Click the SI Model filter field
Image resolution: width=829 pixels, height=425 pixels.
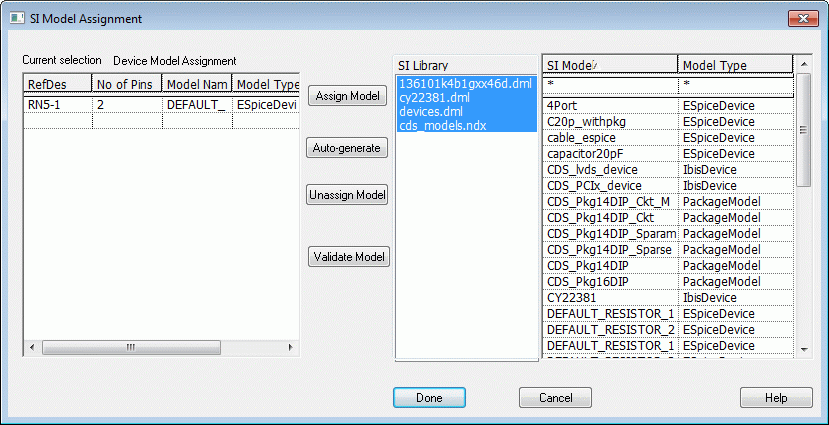coord(609,84)
